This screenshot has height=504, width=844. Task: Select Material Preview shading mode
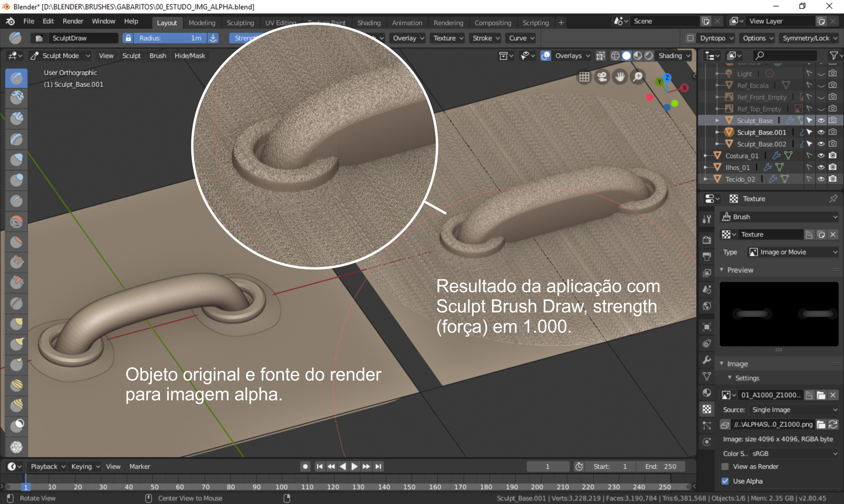(638, 56)
